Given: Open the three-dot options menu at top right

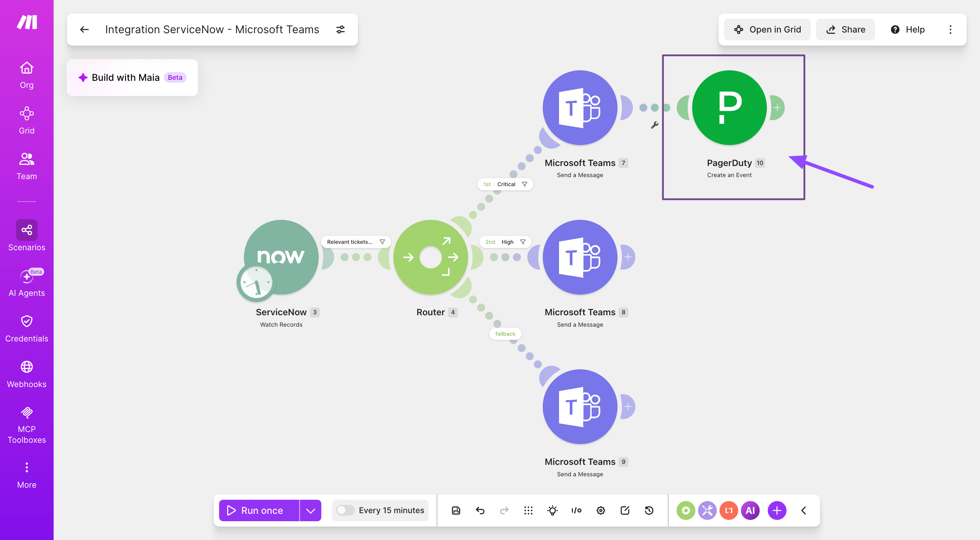Looking at the screenshot, I should click(950, 29).
